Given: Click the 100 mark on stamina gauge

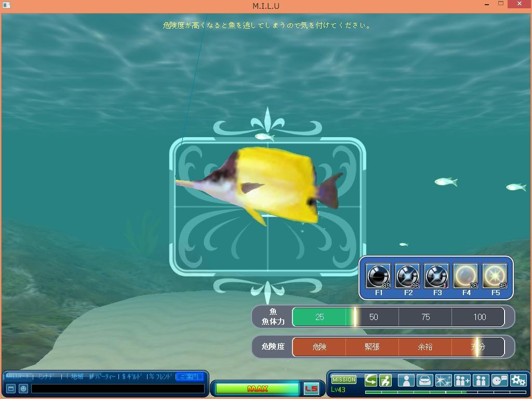Looking at the screenshot, I should [480, 317].
